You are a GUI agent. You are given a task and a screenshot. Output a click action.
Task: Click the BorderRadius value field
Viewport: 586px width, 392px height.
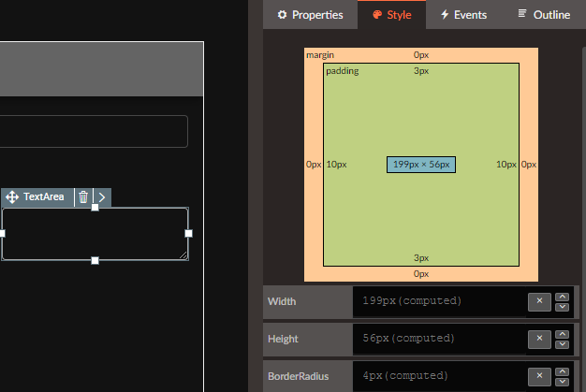tap(439, 376)
